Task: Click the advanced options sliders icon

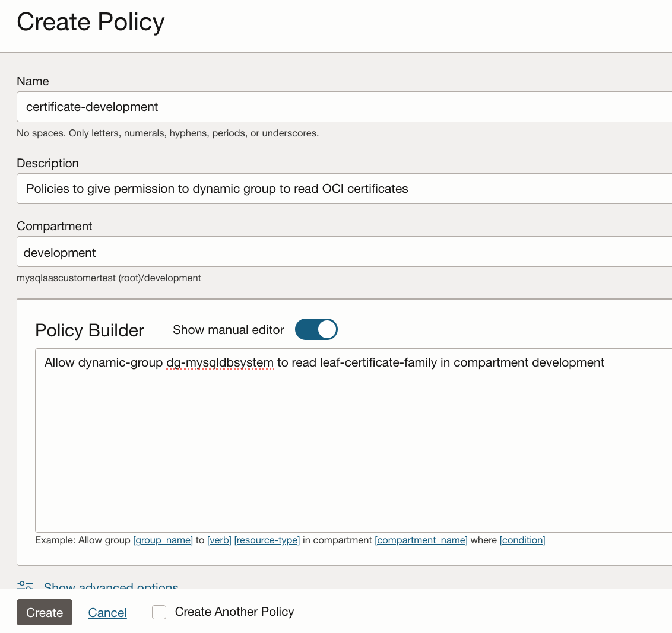Action: click(x=25, y=585)
